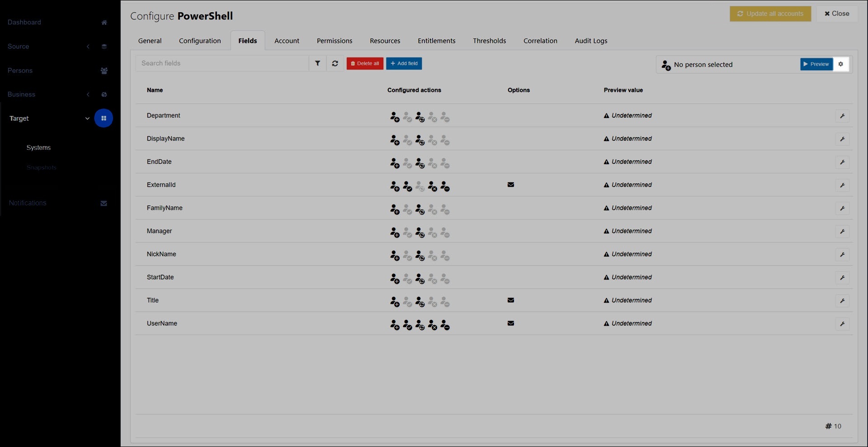Edit the FamilyName field with wrench icon
This screenshot has height=447, width=868.
pyautogui.click(x=842, y=208)
